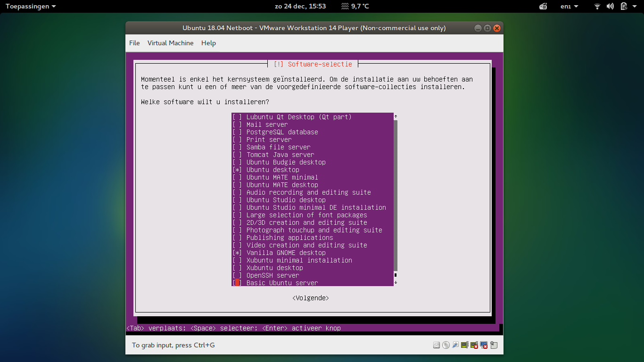The width and height of the screenshot is (644, 362).
Task: Click the CD/DVD drive icon in VMware status bar
Action: (446, 345)
